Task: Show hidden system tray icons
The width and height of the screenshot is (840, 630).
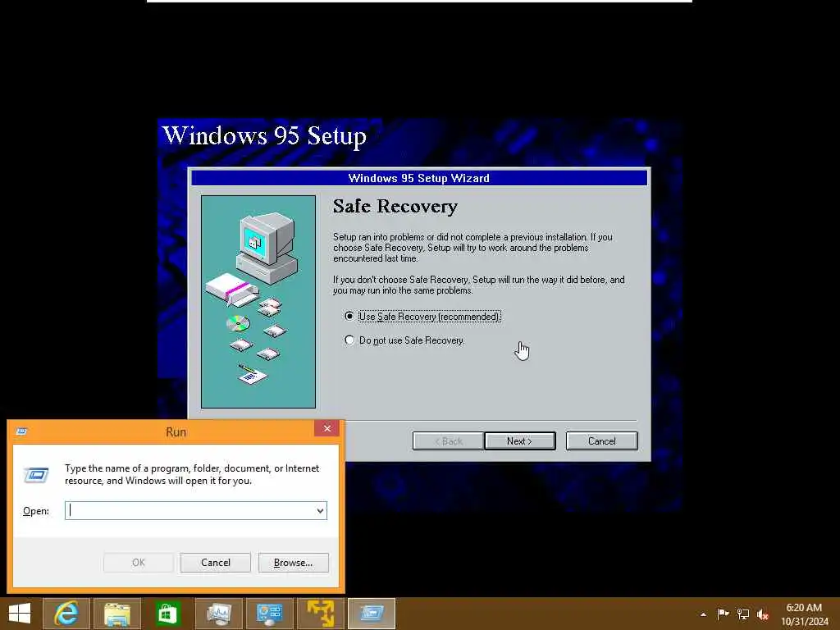Action: pos(703,614)
